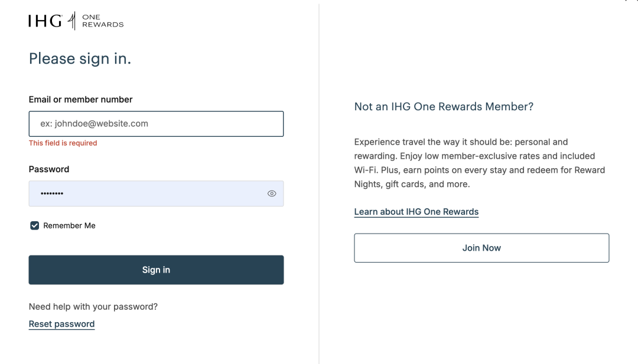Click Not an IHG One Rewards Member heading
The height and width of the screenshot is (364, 638).
pos(444,106)
